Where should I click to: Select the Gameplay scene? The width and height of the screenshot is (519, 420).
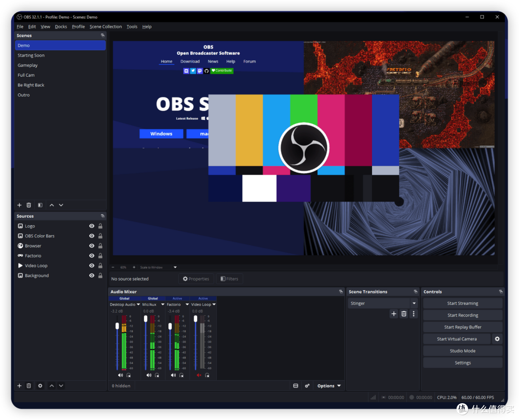click(60, 65)
